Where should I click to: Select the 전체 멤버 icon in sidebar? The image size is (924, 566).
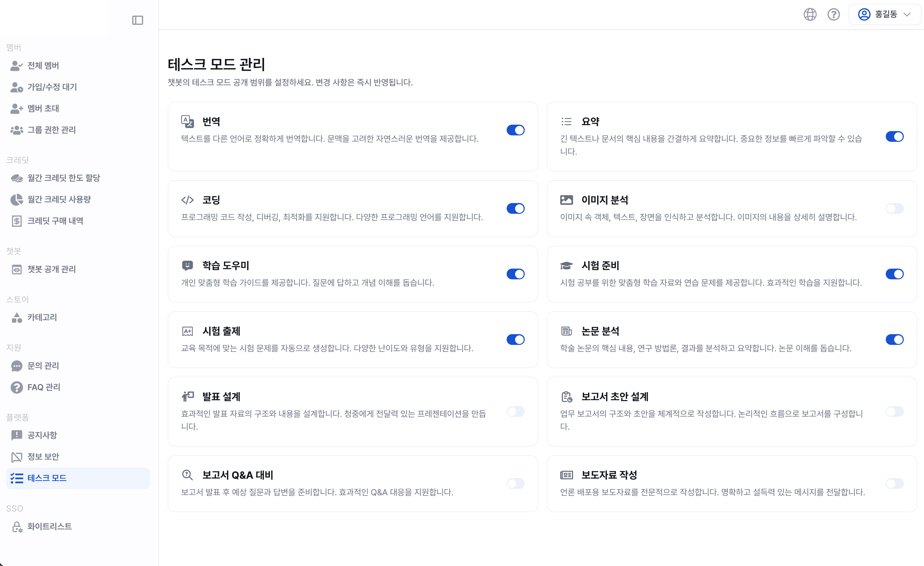pyautogui.click(x=16, y=65)
